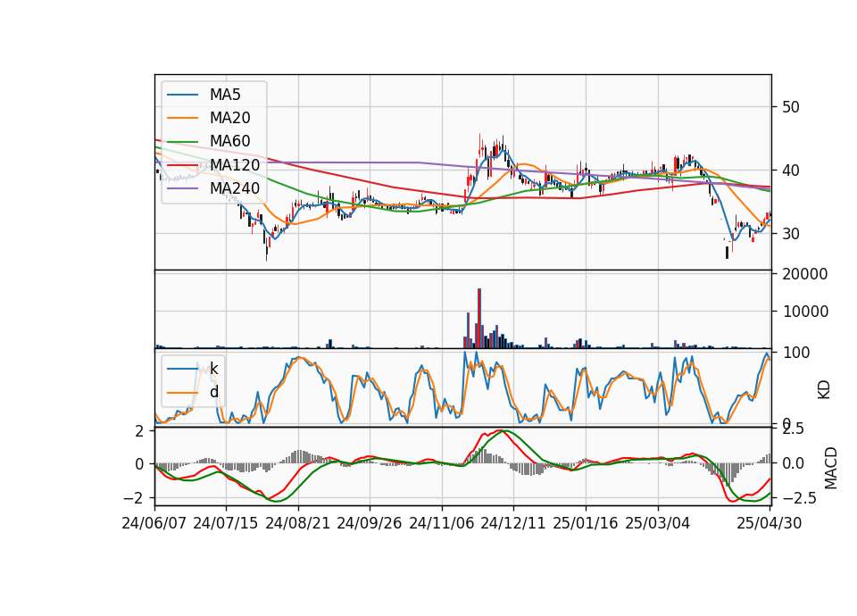Select the blue MA5 line sample in legend
Image resolution: width=857 pixels, height=616 pixels.
(182, 95)
